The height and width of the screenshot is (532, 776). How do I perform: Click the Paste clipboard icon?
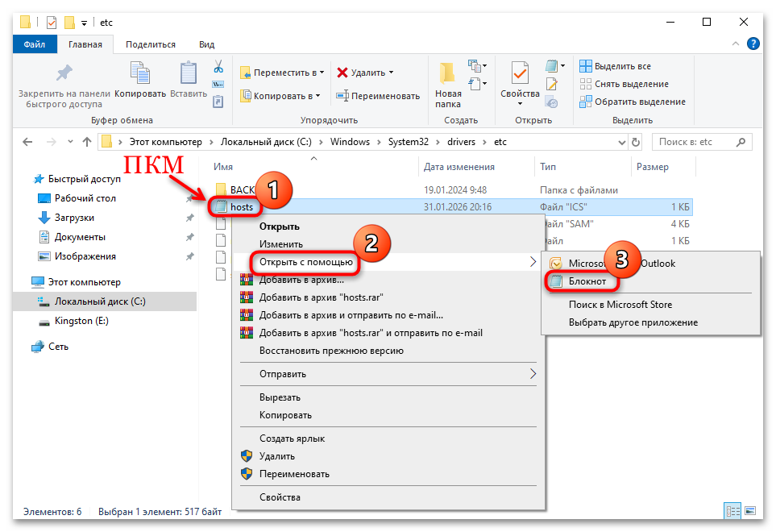pos(188,73)
